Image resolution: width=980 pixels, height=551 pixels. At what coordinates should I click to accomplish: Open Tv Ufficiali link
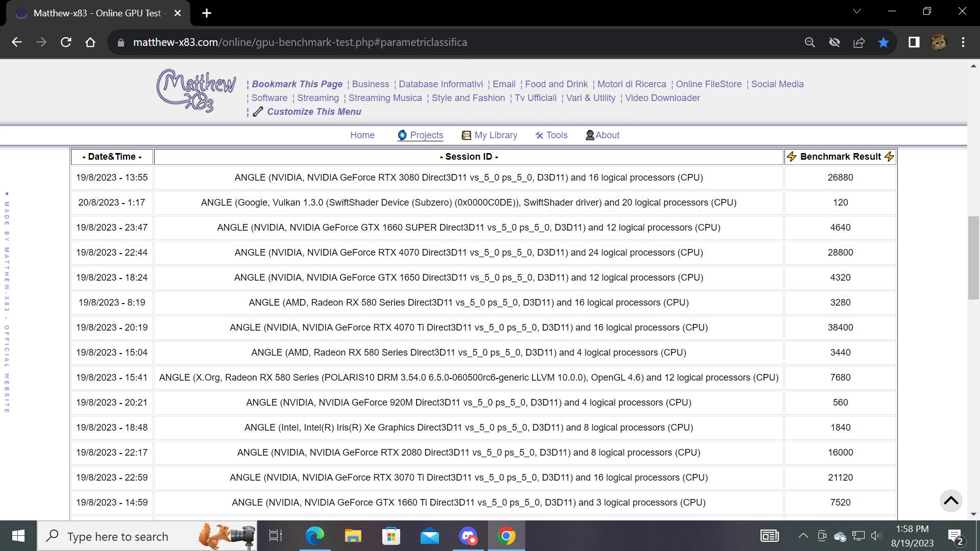point(535,98)
